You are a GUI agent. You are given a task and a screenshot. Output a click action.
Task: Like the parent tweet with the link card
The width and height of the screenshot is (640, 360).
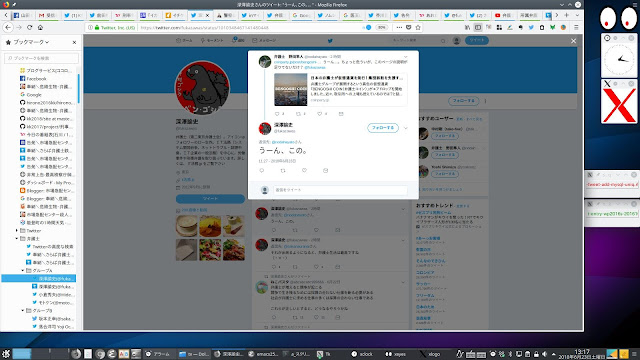coord(320,114)
